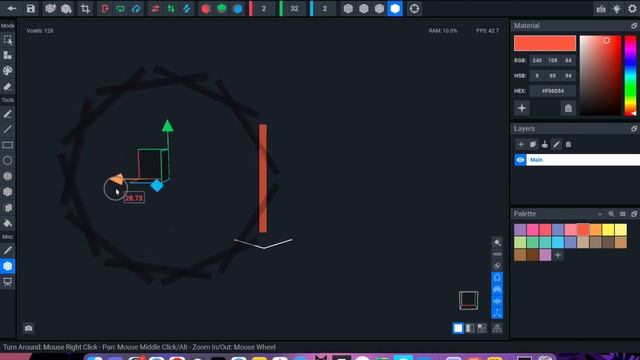Screen dimensions: 640x360
Task: Add current color with Material plus button
Action: (522, 108)
